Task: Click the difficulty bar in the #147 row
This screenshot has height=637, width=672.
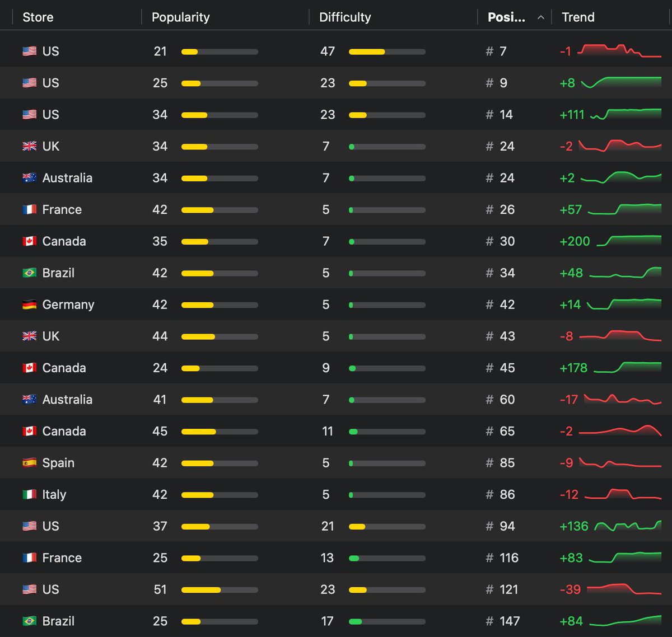Action: pos(387,621)
